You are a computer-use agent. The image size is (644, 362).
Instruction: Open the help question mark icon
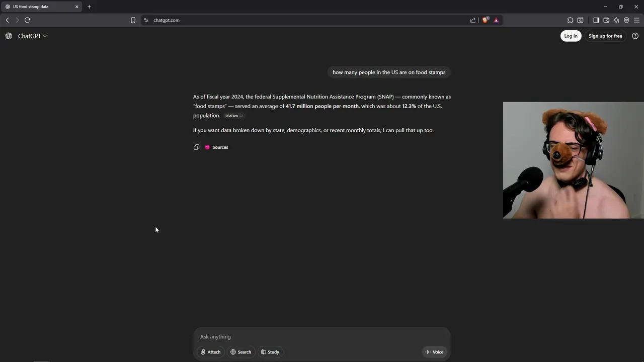tap(635, 36)
